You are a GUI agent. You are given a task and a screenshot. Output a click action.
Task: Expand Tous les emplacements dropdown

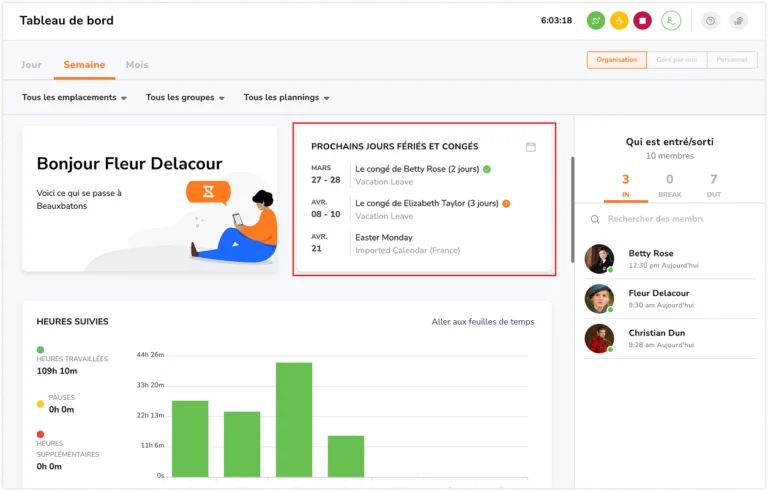click(74, 98)
